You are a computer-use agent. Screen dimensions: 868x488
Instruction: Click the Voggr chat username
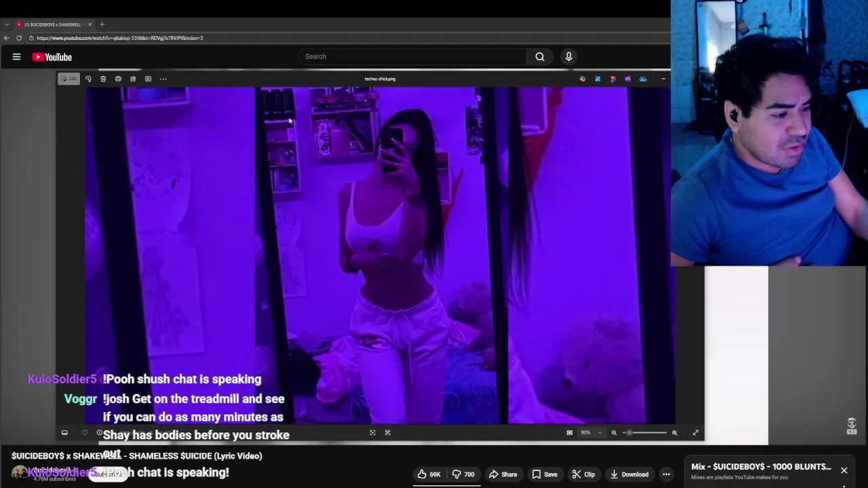81,399
